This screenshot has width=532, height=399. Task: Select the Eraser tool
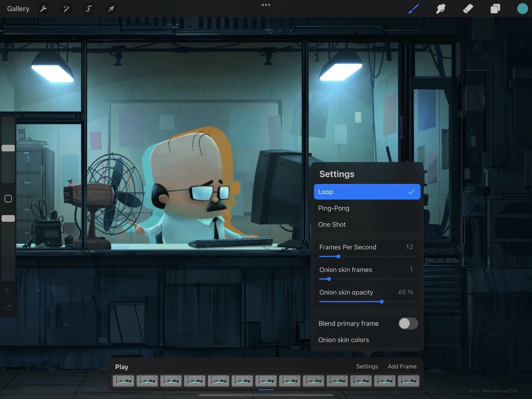click(468, 9)
